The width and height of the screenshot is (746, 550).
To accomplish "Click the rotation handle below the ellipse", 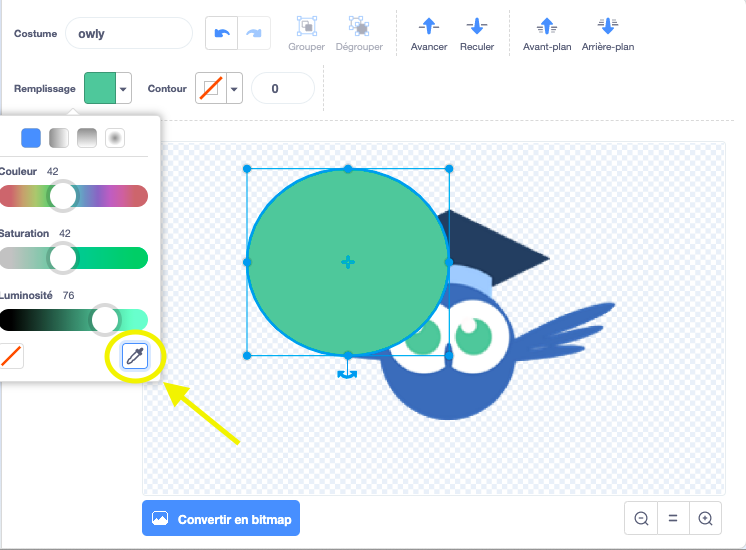I will (x=347, y=374).
